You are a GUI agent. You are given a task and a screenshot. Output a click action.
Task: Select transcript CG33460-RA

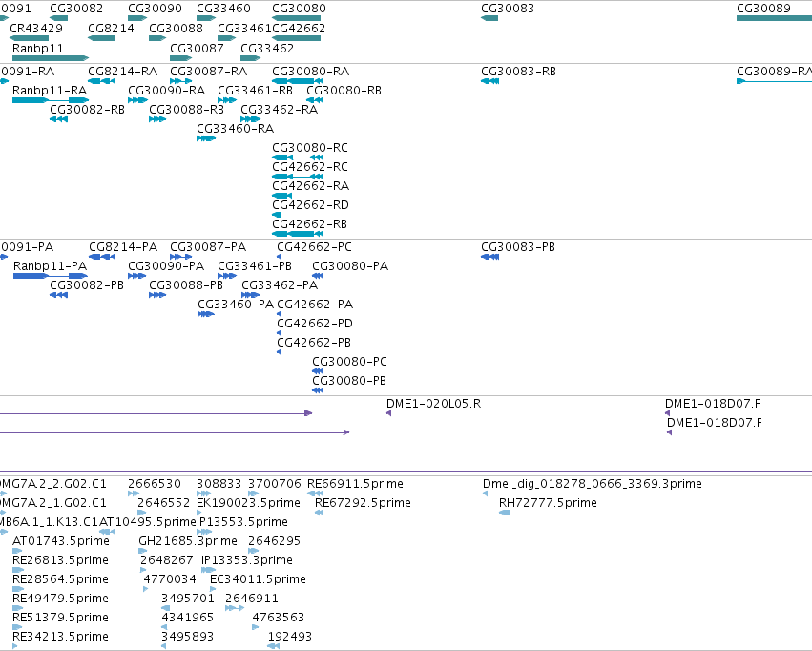tap(235, 129)
